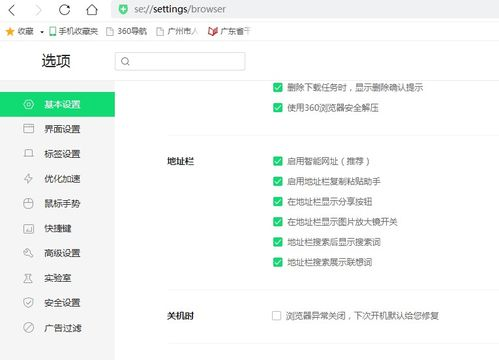
Task: Open 高级设置 section
Action: 57,253
